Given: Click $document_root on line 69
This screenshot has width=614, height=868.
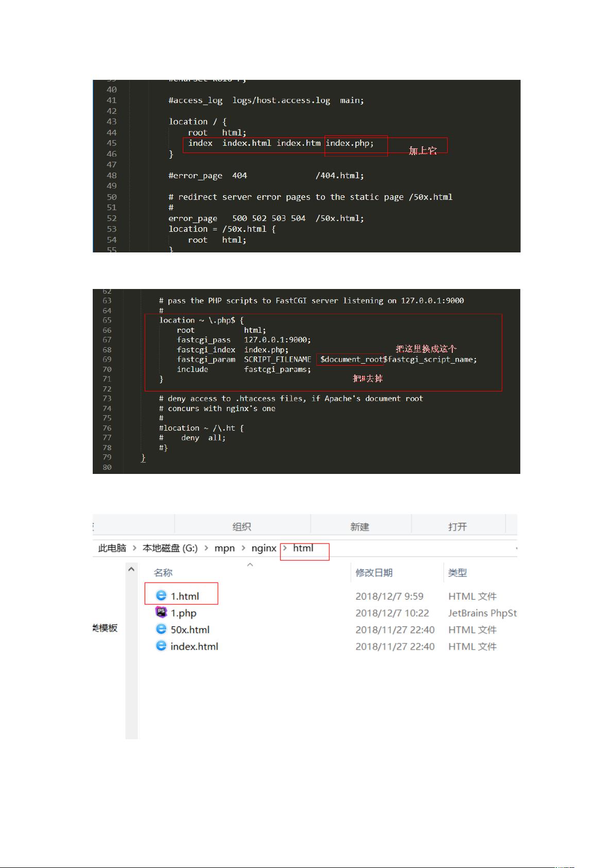Looking at the screenshot, I should click(352, 360).
